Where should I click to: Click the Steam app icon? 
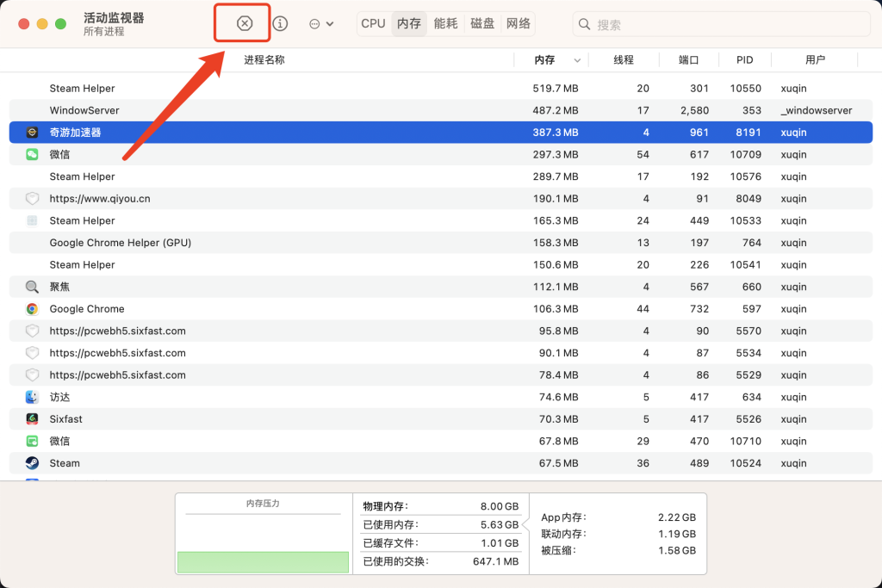pos(32,463)
